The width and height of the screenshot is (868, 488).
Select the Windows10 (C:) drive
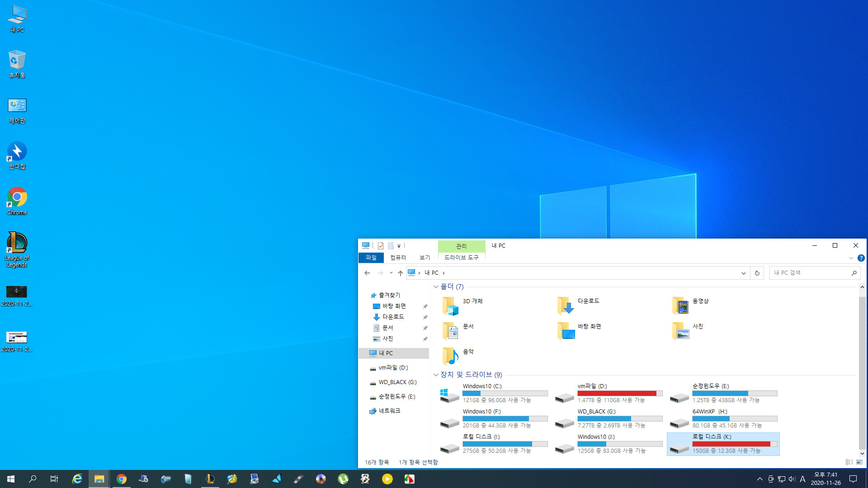point(494,393)
